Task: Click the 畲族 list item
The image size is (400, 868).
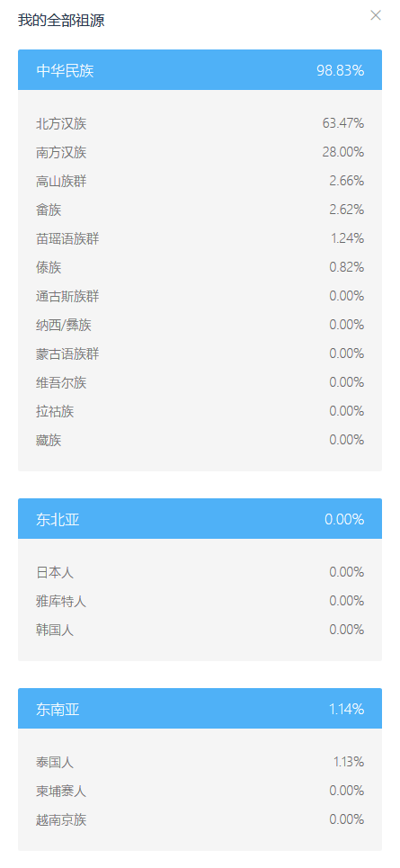Action: 200,210
